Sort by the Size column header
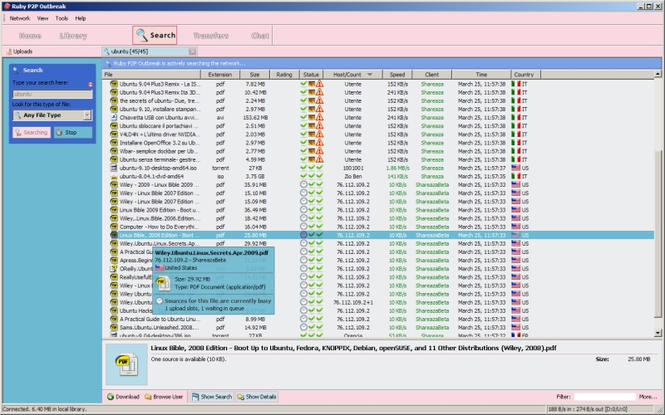Screen dimensions: 665x415 click(254, 74)
